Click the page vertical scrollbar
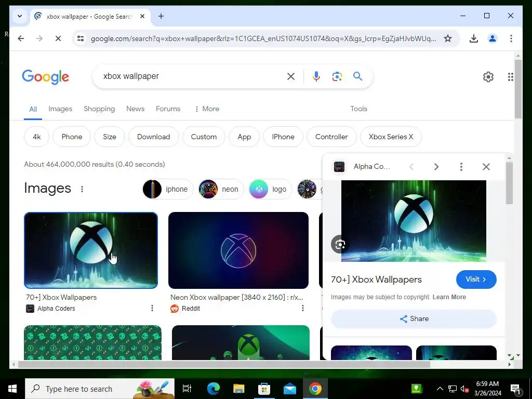The image size is (532, 399). pos(518,89)
